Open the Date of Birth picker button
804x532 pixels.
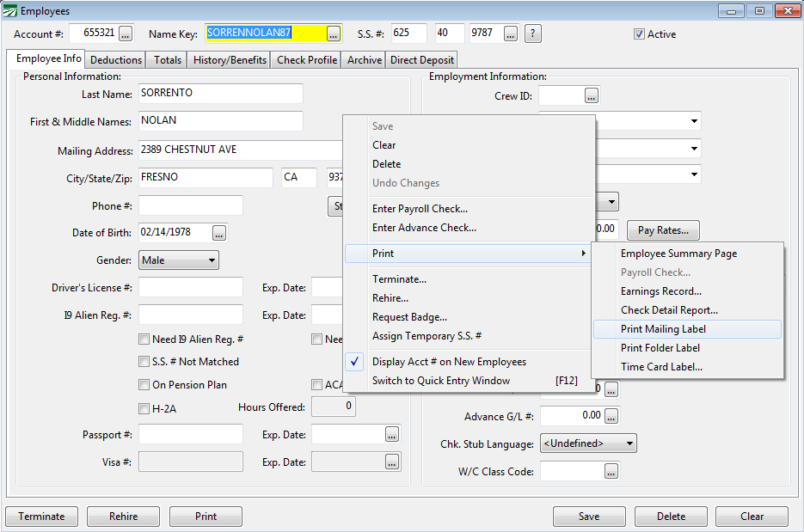click(x=219, y=233)
